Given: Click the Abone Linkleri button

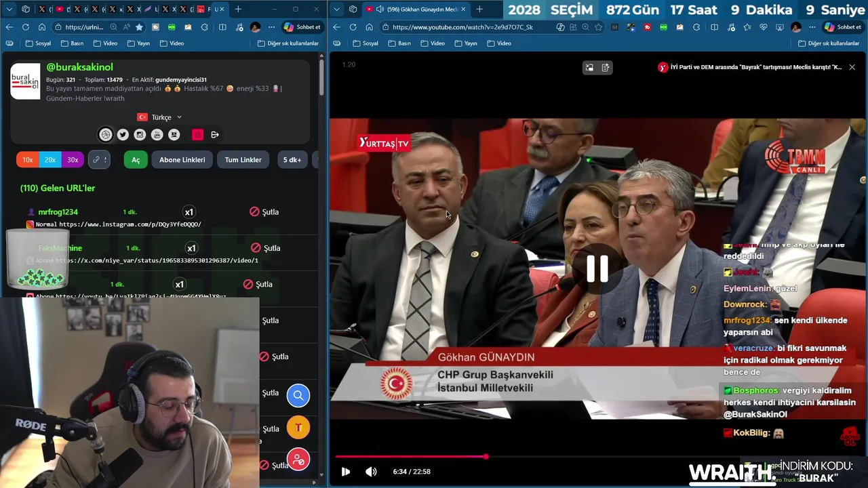Looking at the screenshot, I should pyautogui.click(x=182, y=160).
